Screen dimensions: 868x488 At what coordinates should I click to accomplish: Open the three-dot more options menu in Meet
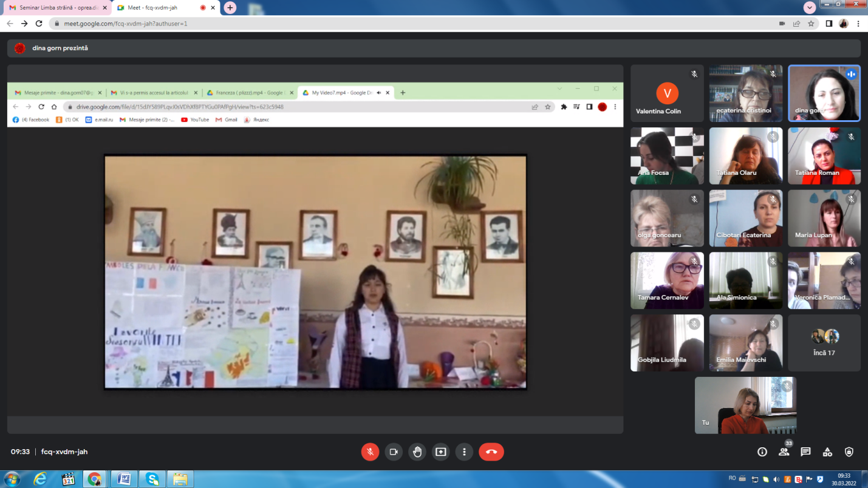coord(464,452)
